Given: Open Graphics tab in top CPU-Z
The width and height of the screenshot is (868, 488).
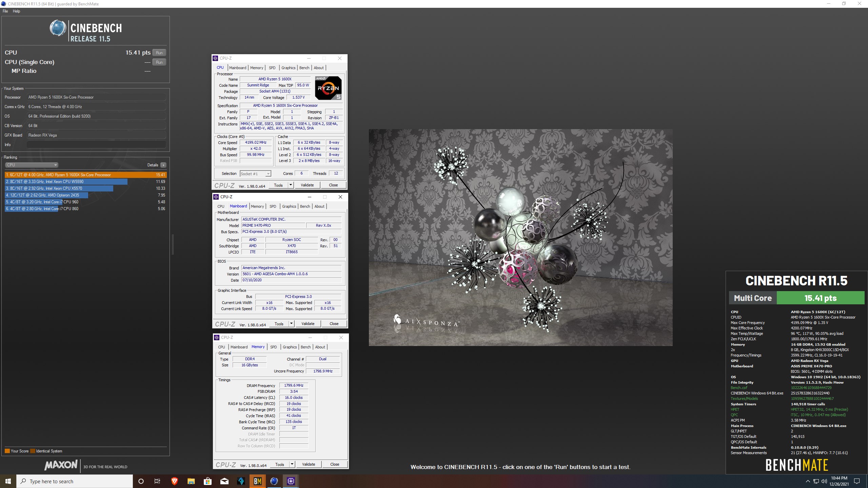Looking at the screenshot, I should pos(288,68).
